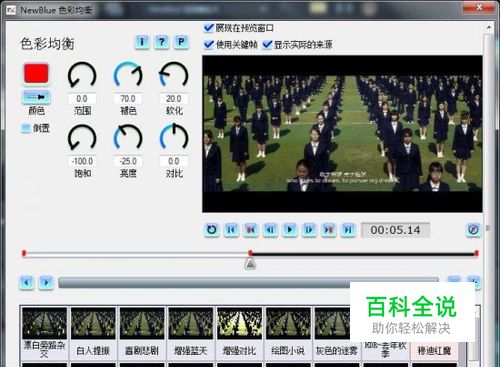Click the red color swatch
Screen dimensions: 500x367
pos(36,74)
